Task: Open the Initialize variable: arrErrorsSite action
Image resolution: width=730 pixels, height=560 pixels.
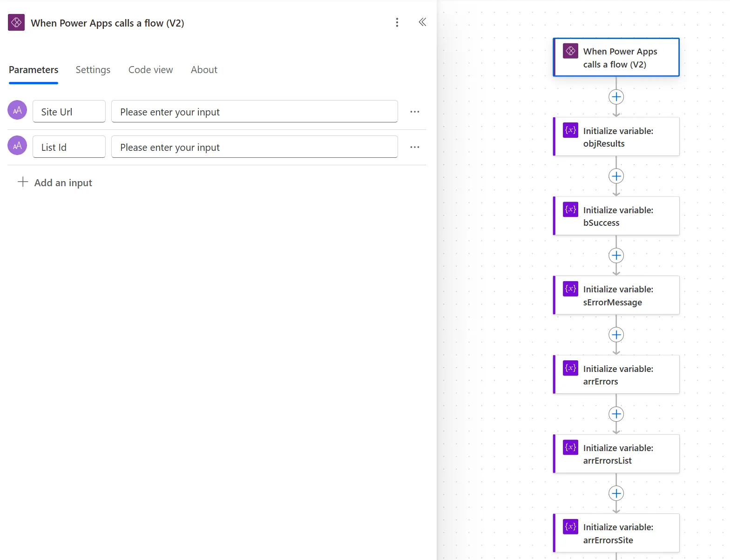Action: (616, 533)
